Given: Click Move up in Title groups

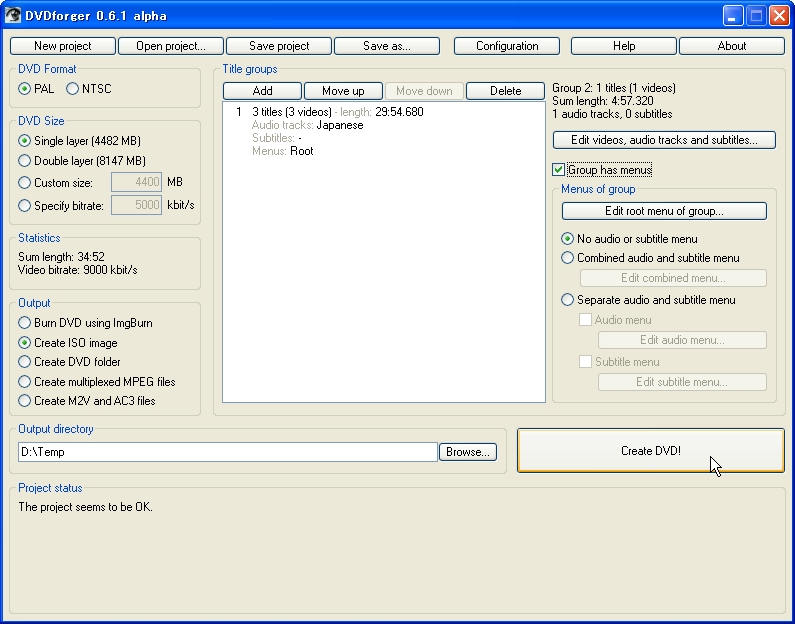Looking at the screenshot, I should 343,91.
